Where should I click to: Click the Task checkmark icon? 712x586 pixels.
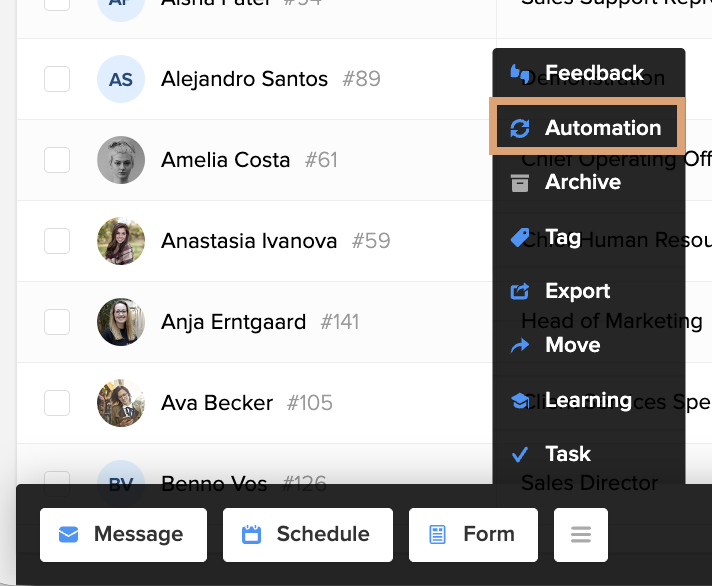pyautogui.click(x=519, y=454)
